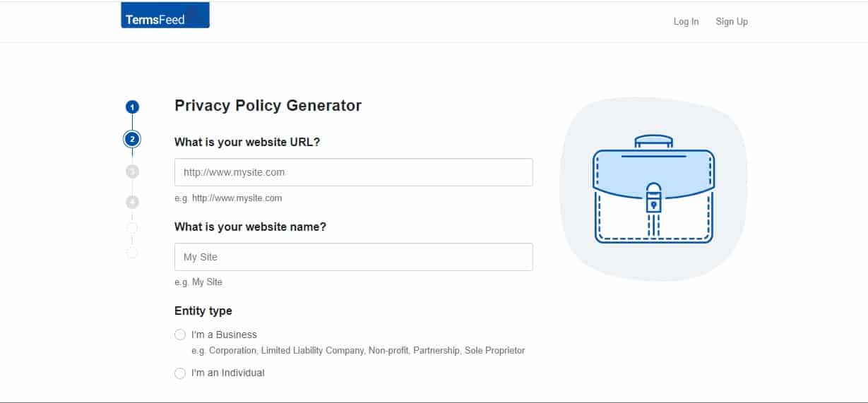Go back to step 1 indicator
Viewport: 868px width, 403px height.
(132, 107)
